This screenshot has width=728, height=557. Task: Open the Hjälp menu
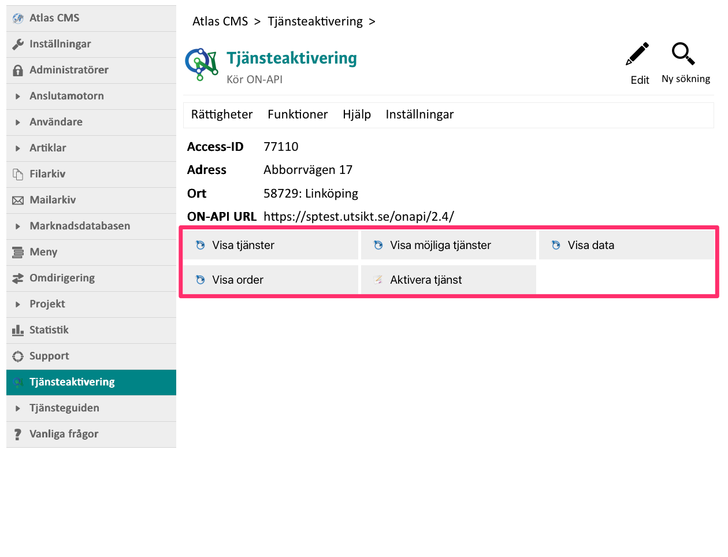356,114
